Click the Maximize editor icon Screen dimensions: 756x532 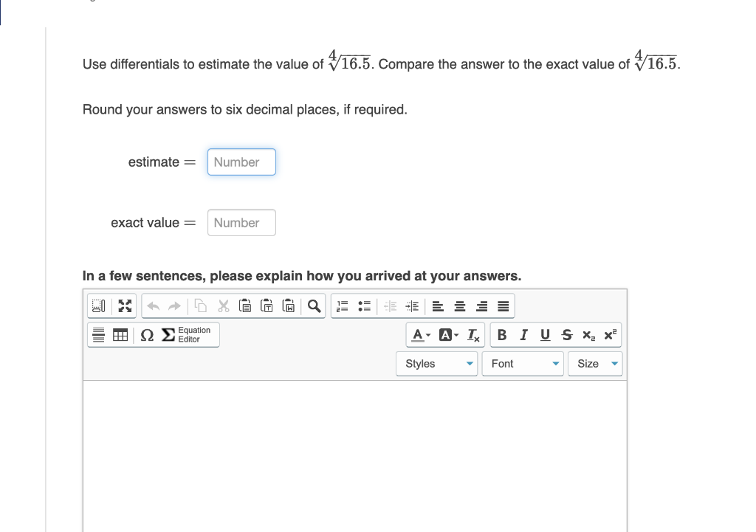click(126, 305)
